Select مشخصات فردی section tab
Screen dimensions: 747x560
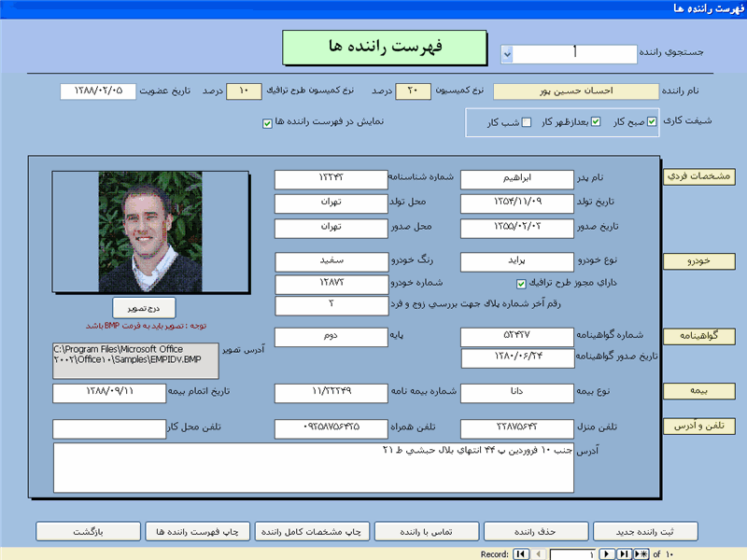[698, 176]
